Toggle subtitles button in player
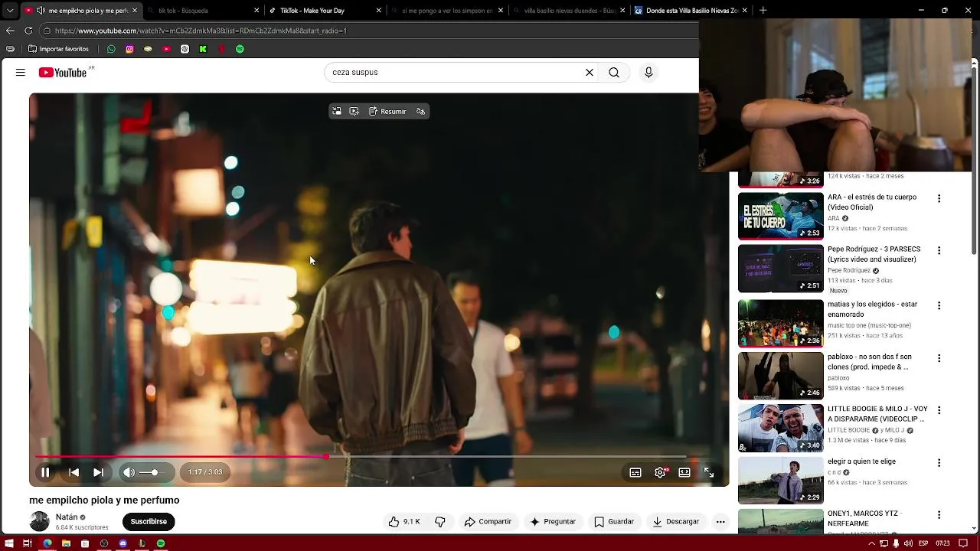The height and width of the screenshot is (551, 980). [x=635, y=472]
